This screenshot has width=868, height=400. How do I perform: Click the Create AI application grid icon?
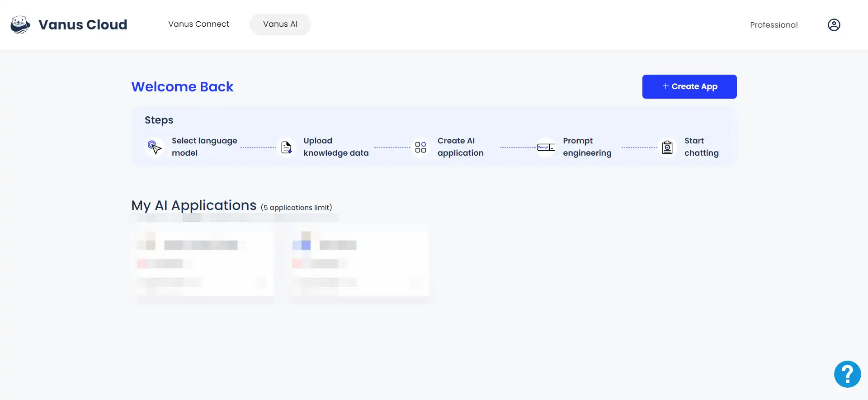coord(420,147)
